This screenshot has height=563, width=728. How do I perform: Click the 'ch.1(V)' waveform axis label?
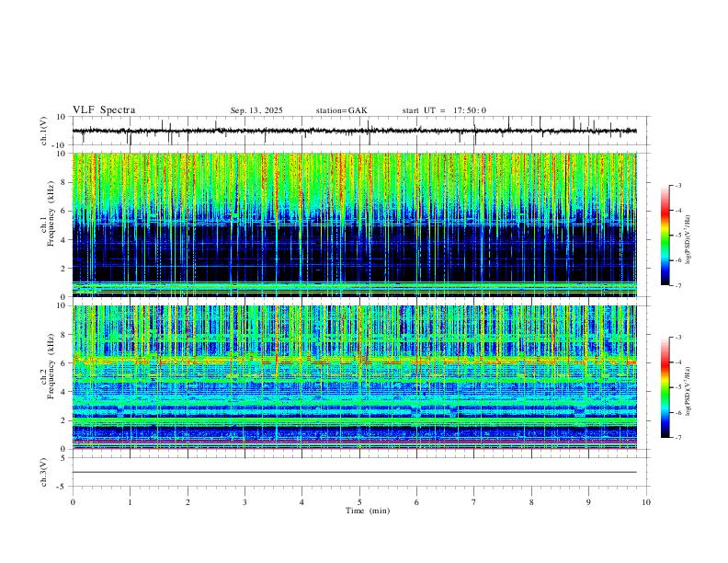point(44,131)
